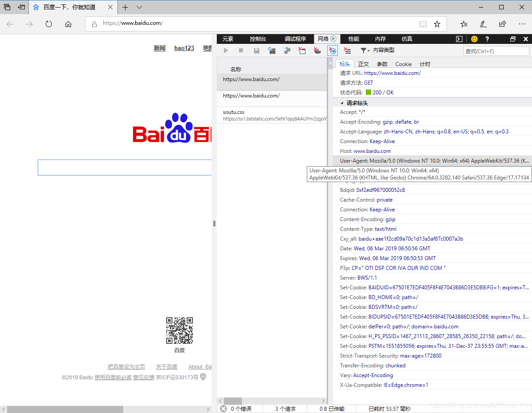Select the 状态代码 200 / OK line
Viewport: 532px width, 413px height.
point(432,93)
